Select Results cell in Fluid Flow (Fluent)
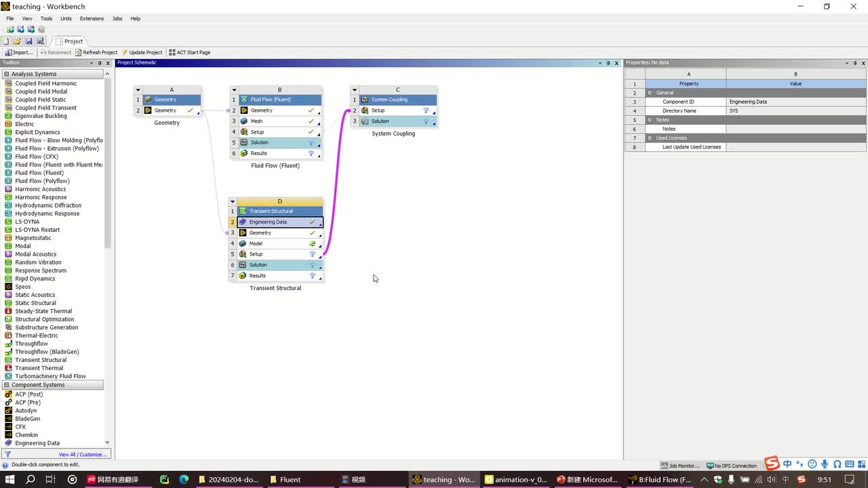Screen dimensions: 868x488 tap(279, 154)
